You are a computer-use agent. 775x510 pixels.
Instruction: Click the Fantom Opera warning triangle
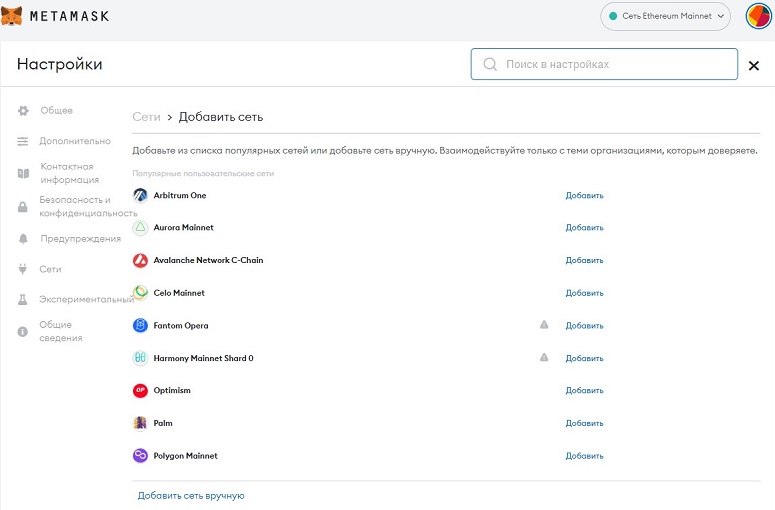pos(544,325)
